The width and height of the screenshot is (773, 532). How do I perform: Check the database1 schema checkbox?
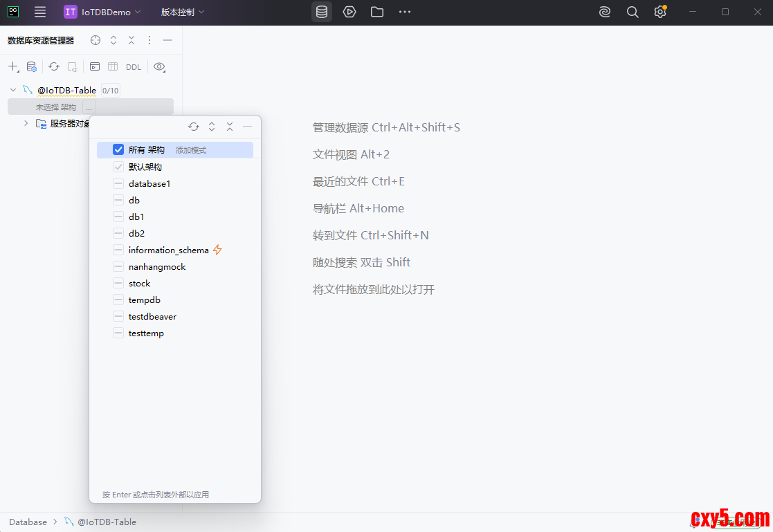pos(118,183)
